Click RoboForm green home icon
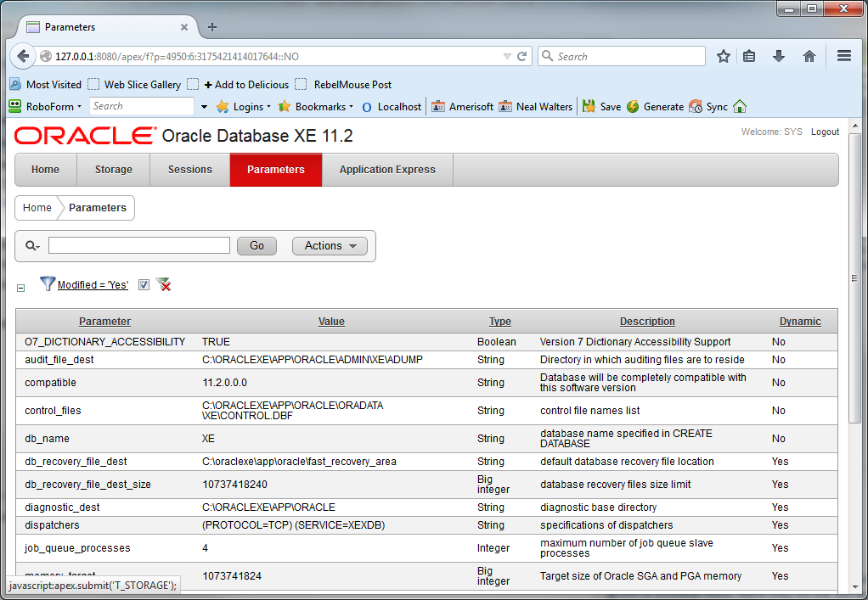The image size is (868, 600). tap(740, 106)
